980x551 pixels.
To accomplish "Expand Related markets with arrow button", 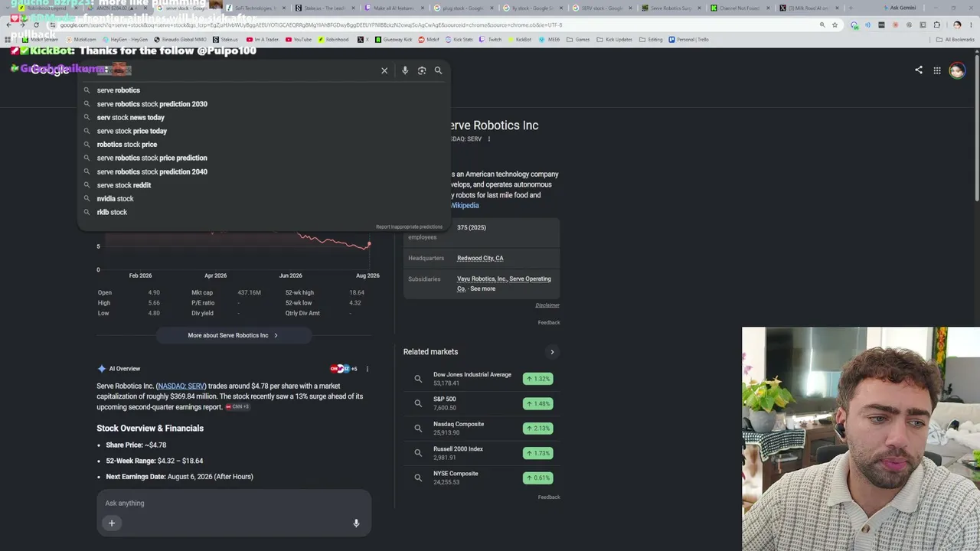I will tap(552, 352).
